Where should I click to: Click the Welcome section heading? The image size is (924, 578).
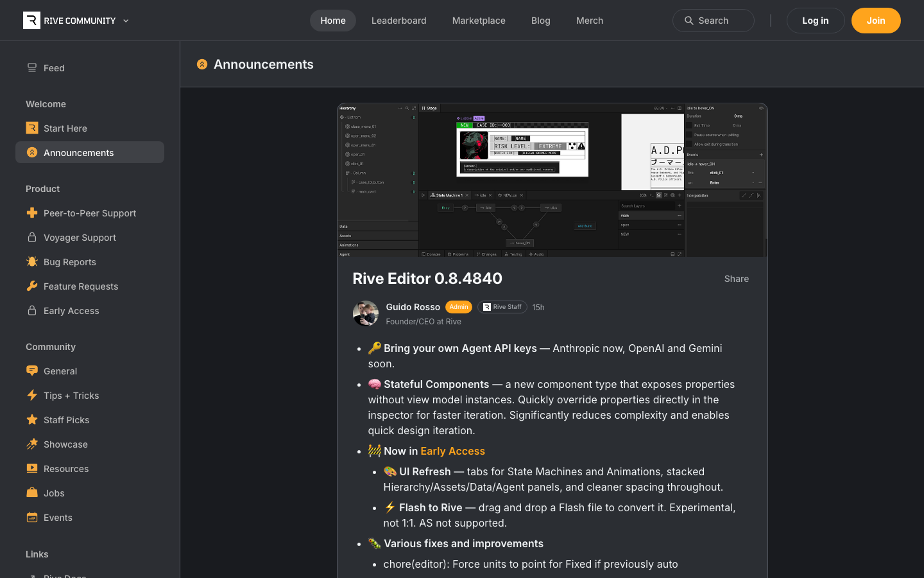click(46, 104)
